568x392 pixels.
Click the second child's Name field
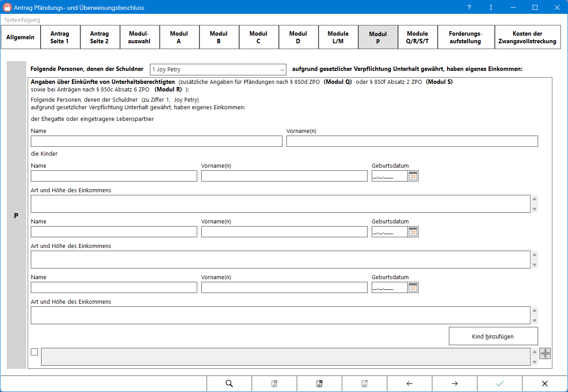pos(114,232)
